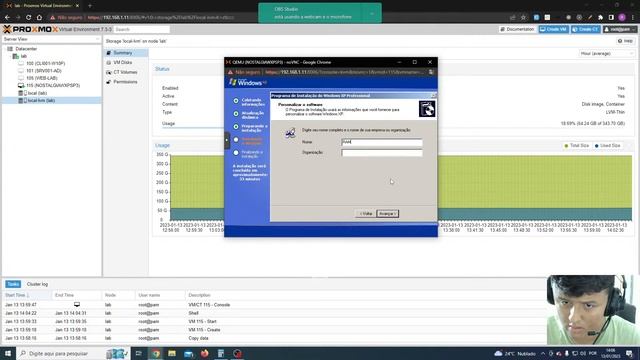Sort tasks by Start Time column
This screenshot has height=360, width=640.
tap(27, 295)
